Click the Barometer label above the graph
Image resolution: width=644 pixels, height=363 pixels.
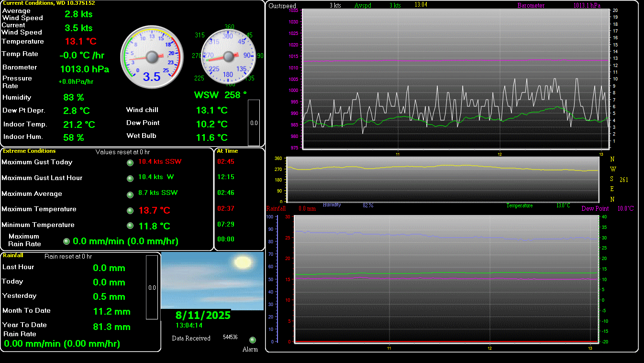pyautogui.click(x=531, y=5)
